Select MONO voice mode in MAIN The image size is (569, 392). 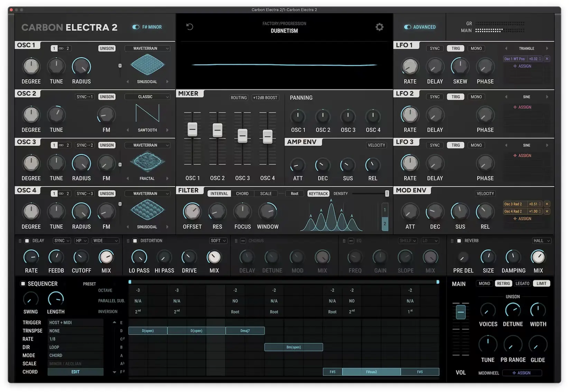coord(484,283)
